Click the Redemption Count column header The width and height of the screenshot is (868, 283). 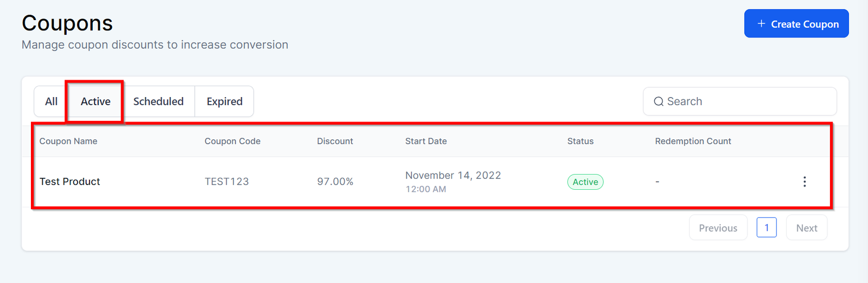pos(693,141)
